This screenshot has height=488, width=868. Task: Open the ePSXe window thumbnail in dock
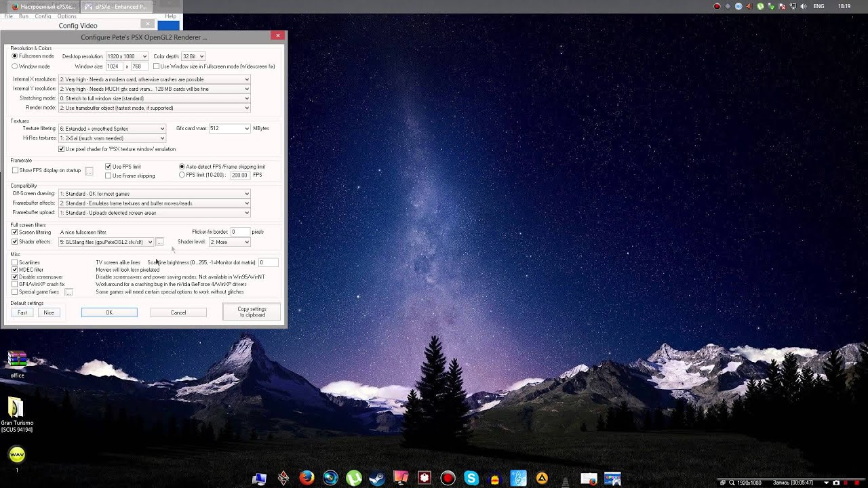pyautogui.click(x=612, y=479)
